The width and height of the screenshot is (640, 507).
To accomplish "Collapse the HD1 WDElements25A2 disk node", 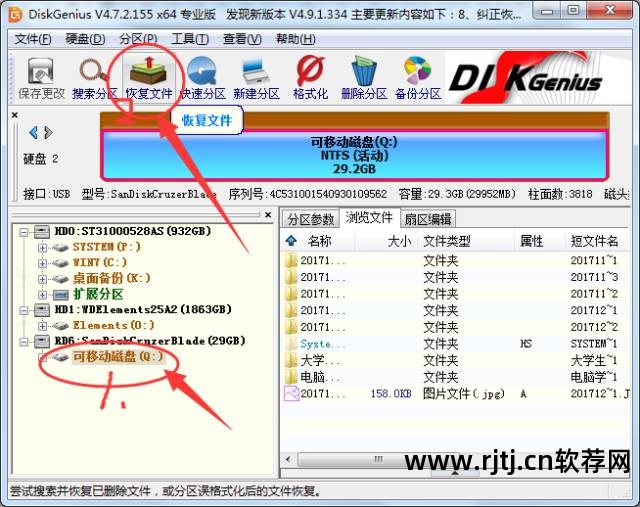I will point(24,310).
